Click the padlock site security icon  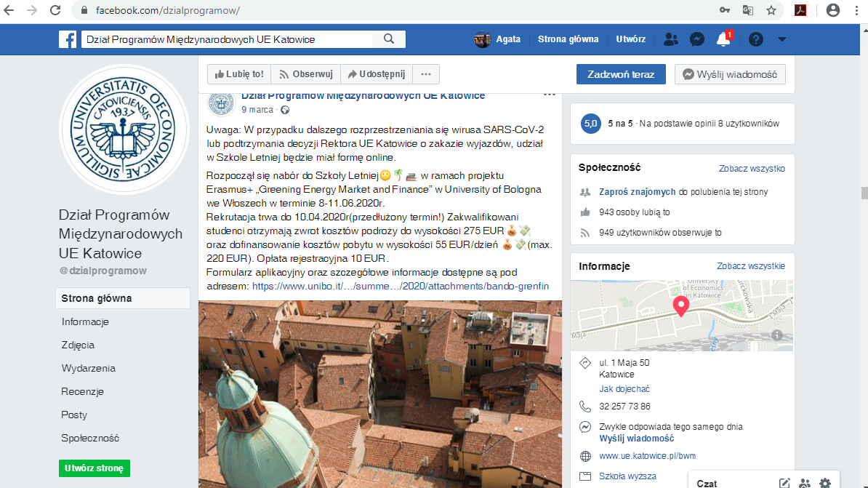84,10
